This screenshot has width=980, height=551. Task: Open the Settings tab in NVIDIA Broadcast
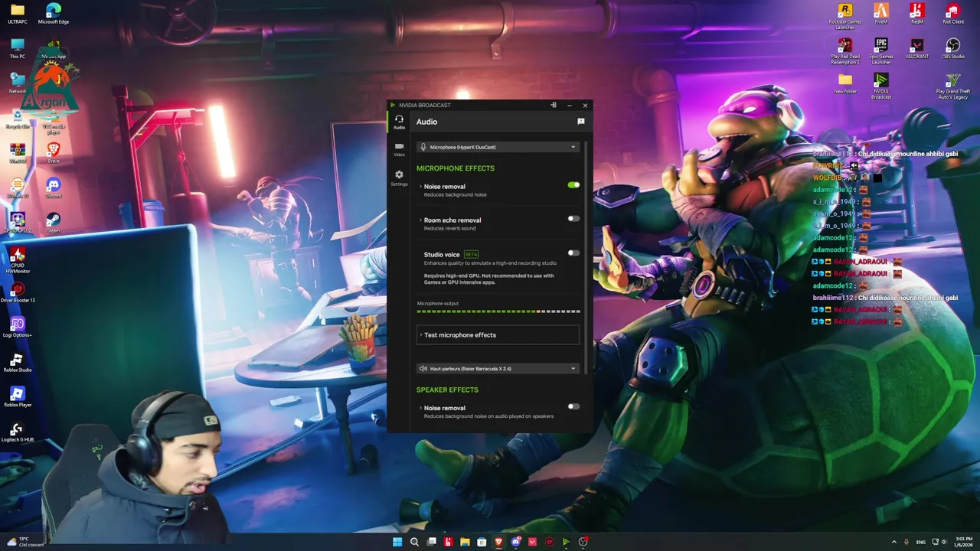399,178
